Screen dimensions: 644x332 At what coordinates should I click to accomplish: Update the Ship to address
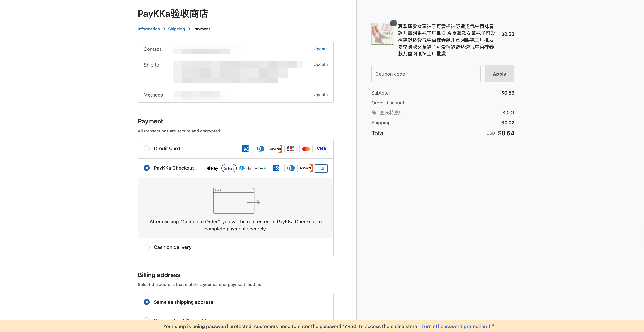tap(320, 65)
